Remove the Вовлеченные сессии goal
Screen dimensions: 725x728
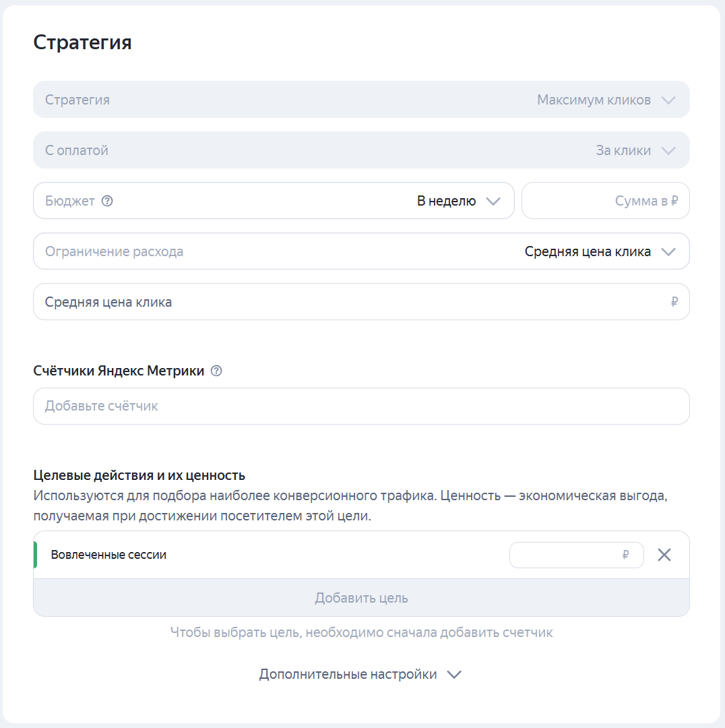pyautogui.click(x=664, y=555)
